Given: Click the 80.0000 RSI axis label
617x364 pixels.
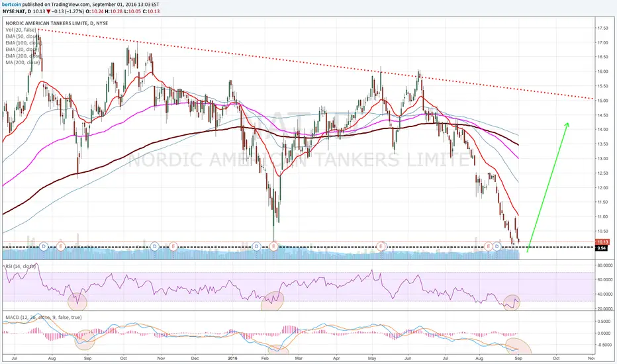Looking at the screenshot, I should (605, 265).
